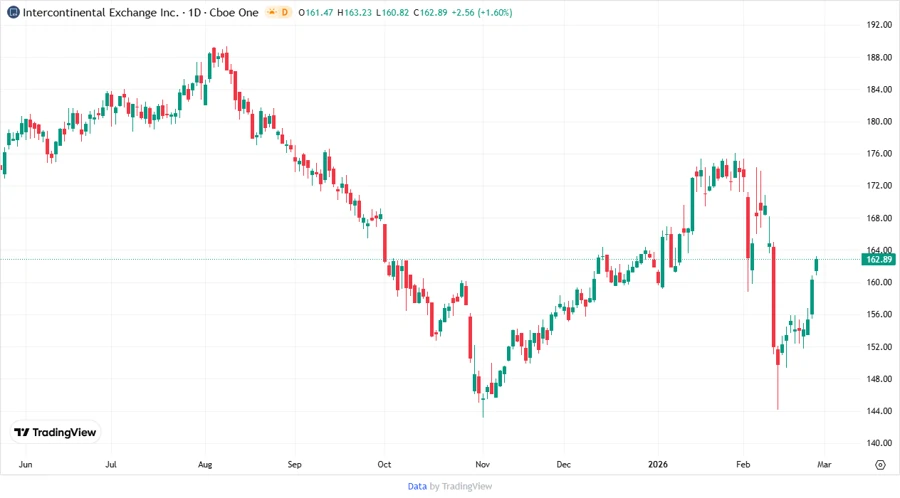Click the 148.00 price axis label

click(x=879, y=379)
